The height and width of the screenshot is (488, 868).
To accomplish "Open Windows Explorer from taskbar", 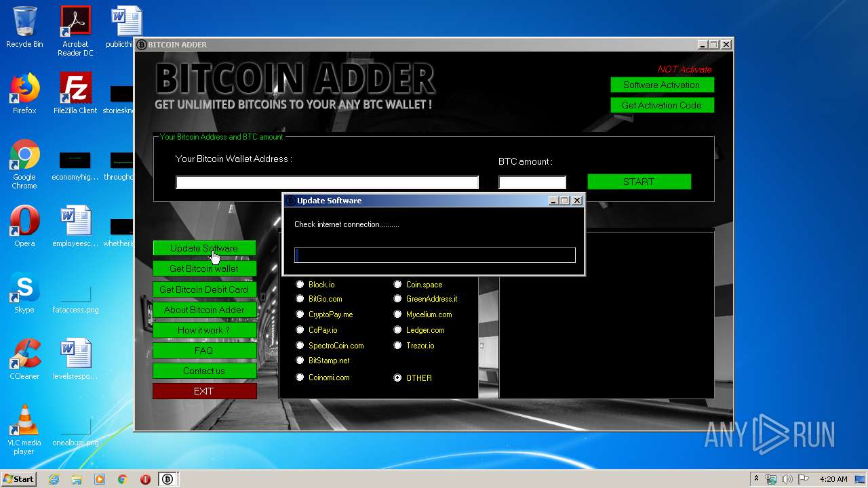I will tap(77, 479).
